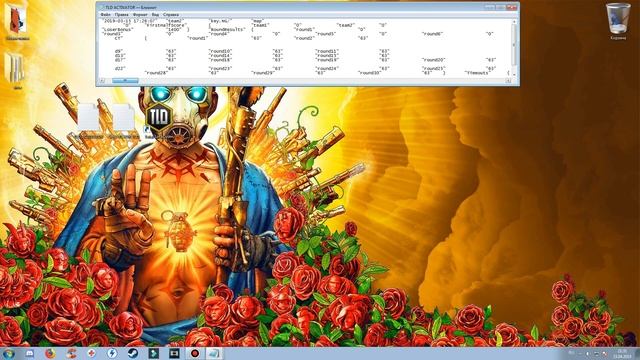Open the dark screen-shaped icon on the taskbar

point(174,353)
